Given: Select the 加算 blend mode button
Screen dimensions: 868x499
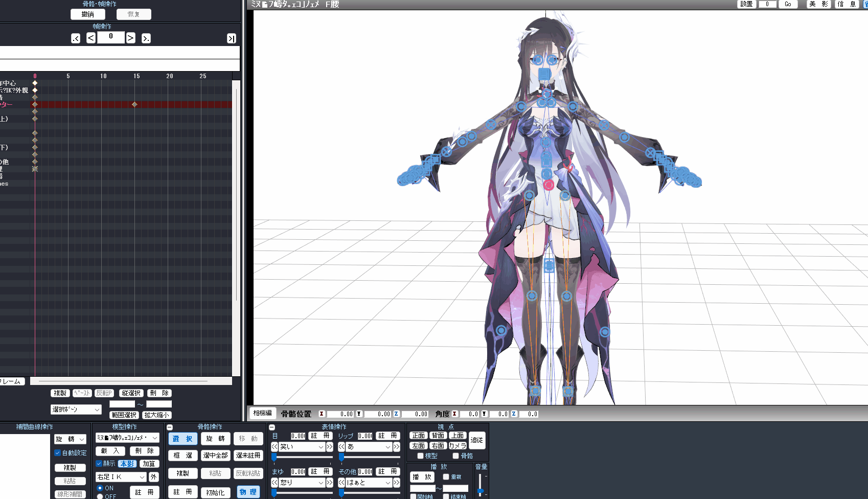Looking at the screenshot, I should point(149,464).
